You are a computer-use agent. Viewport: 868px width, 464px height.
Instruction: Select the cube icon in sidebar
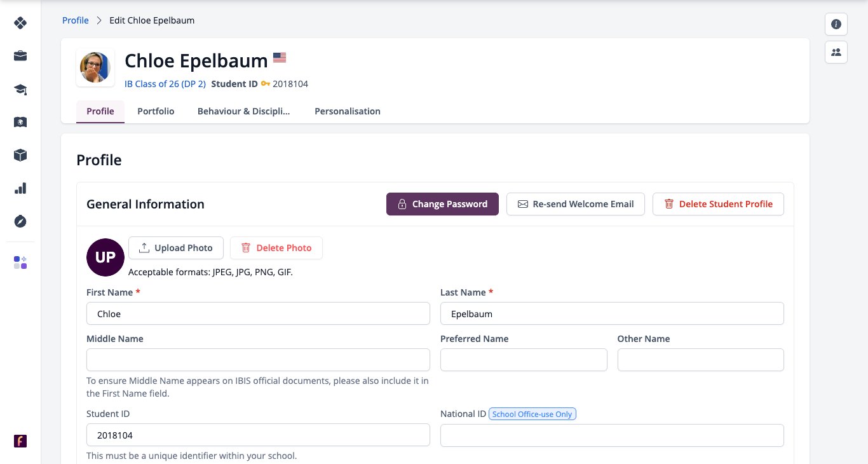tap(20, 155)
